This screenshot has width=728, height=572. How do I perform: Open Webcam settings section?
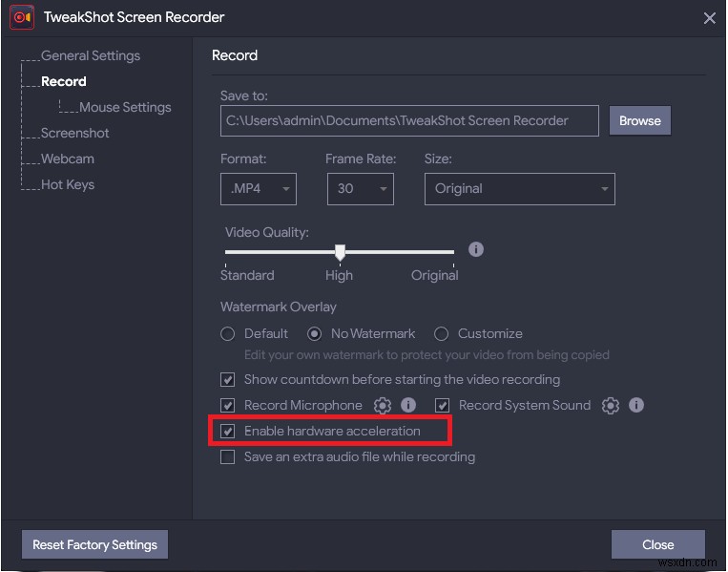(68, 159)
